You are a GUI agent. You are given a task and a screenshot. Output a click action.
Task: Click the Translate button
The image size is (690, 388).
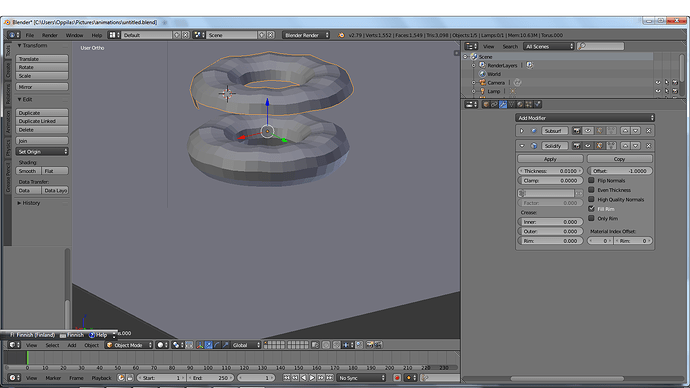(42, 59)
